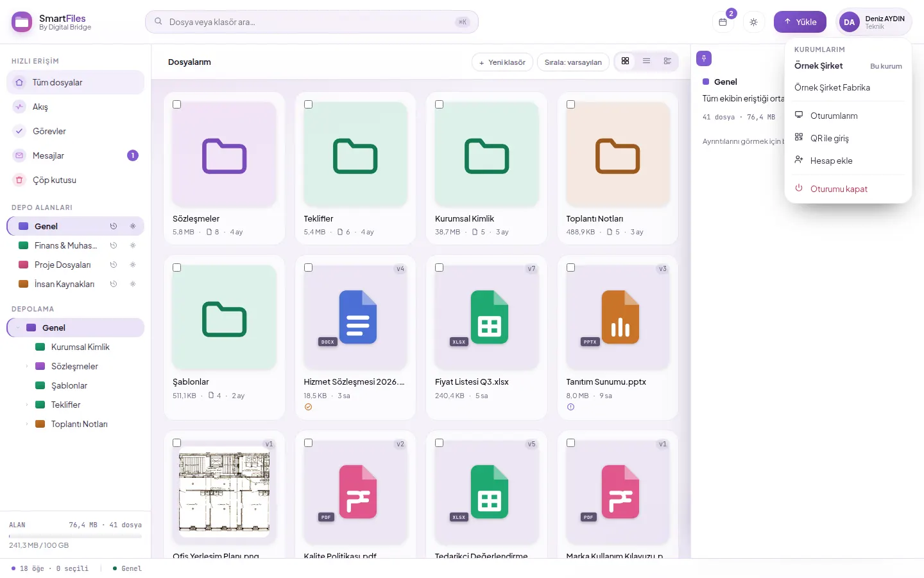Screen dimensions: 924x578
Task: Open Çöp kutusu trash in sidebar
Action: click(x=76, y=180)
